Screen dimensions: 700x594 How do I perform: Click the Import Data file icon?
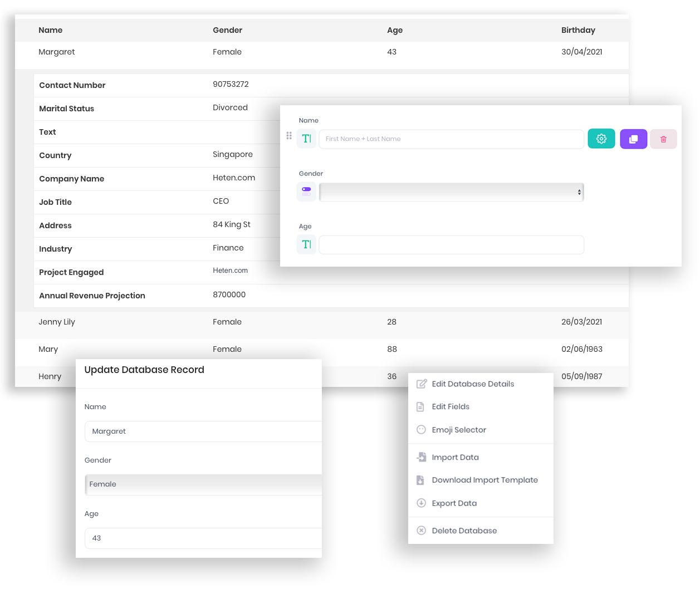pyautogui.click(x=422, y=456)
